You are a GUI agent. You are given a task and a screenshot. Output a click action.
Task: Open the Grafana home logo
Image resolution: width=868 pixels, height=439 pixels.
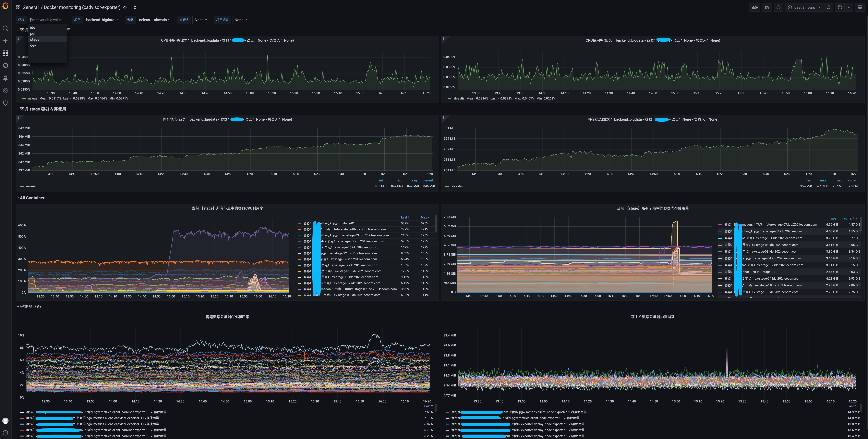coord(5,6)
